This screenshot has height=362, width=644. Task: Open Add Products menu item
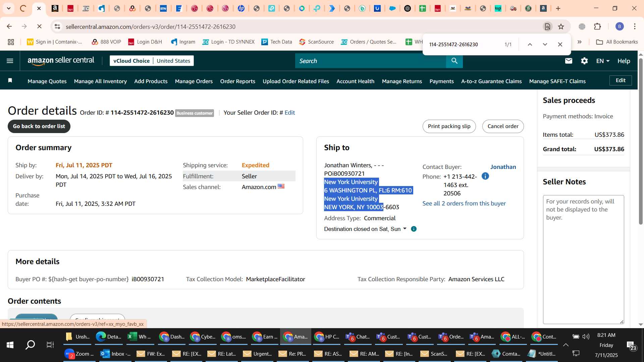tap(151, 81)
